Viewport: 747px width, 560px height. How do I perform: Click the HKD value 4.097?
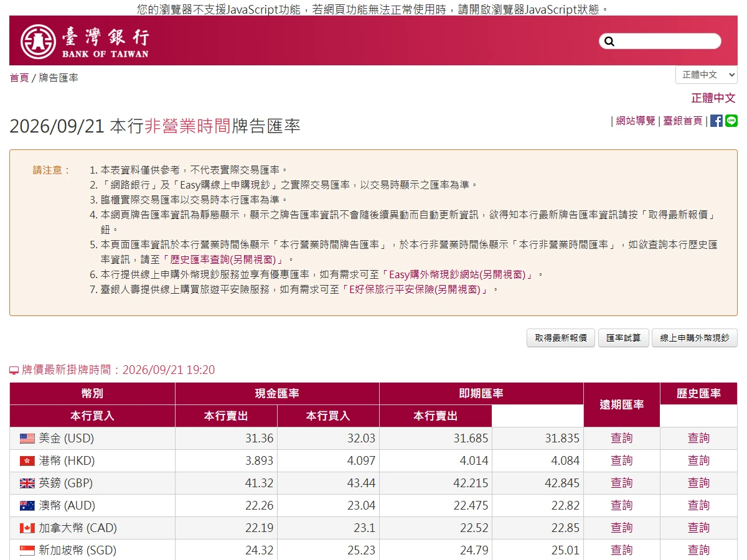pos(361,460)
